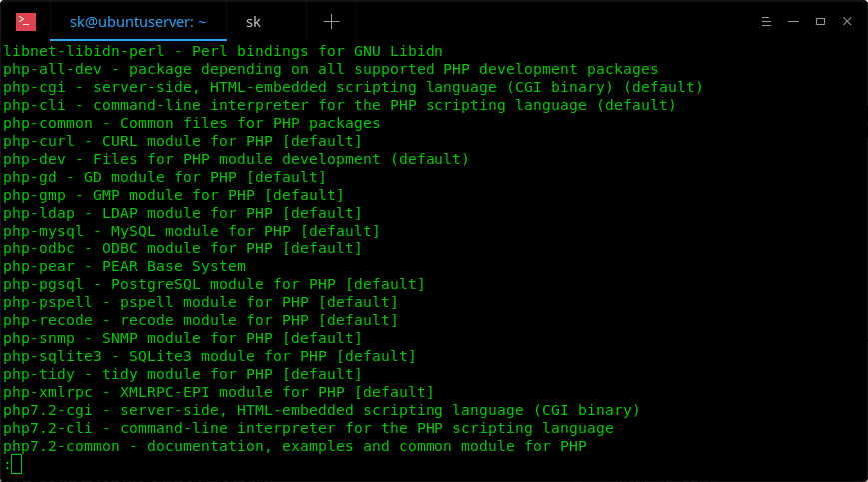
Task: Click the php7.2-common line
Action: [x=295, y=446]
